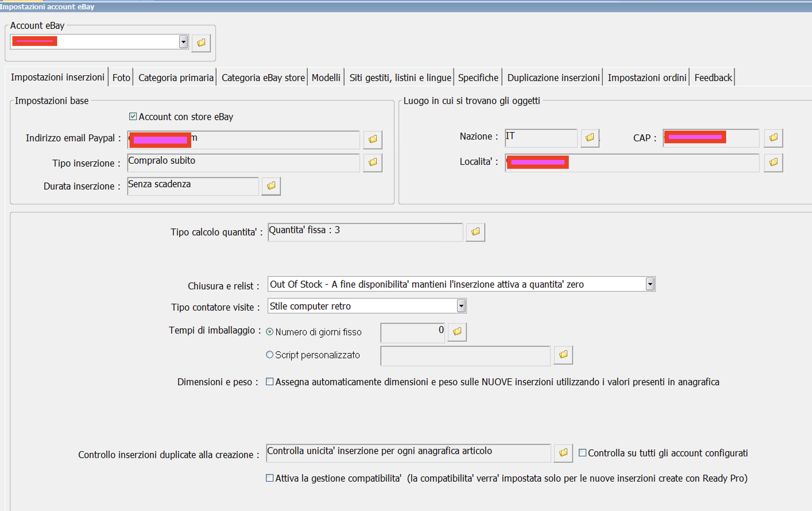Screen dimensions: 812x511
Task: Open folder icon for Indirizzo email Paypal
Action: coord(373,140)
